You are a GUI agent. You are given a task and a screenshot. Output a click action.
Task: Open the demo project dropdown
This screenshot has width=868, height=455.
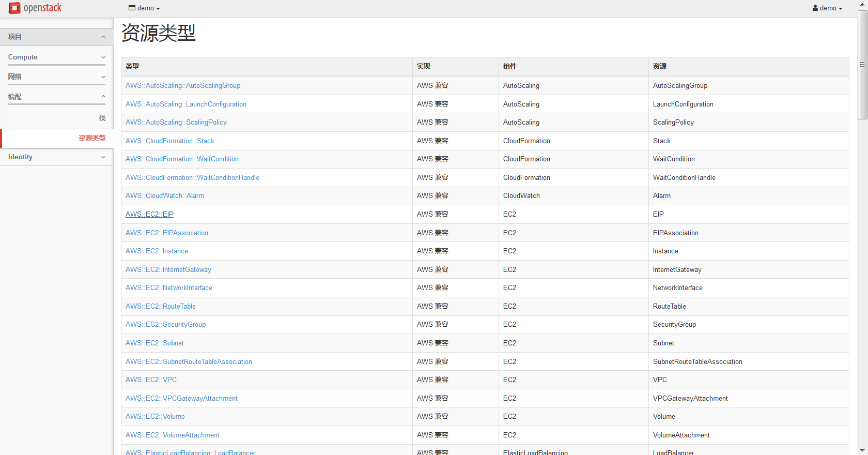[144, 8]
